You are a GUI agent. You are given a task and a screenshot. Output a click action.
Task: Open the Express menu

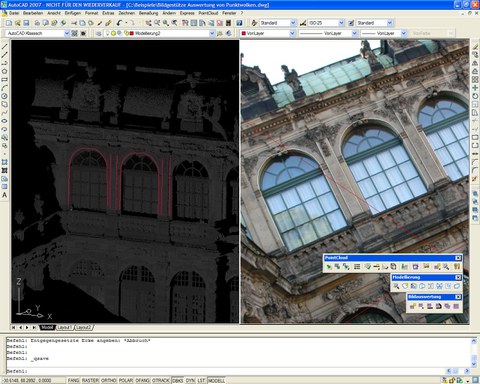[x=187, y=13]
